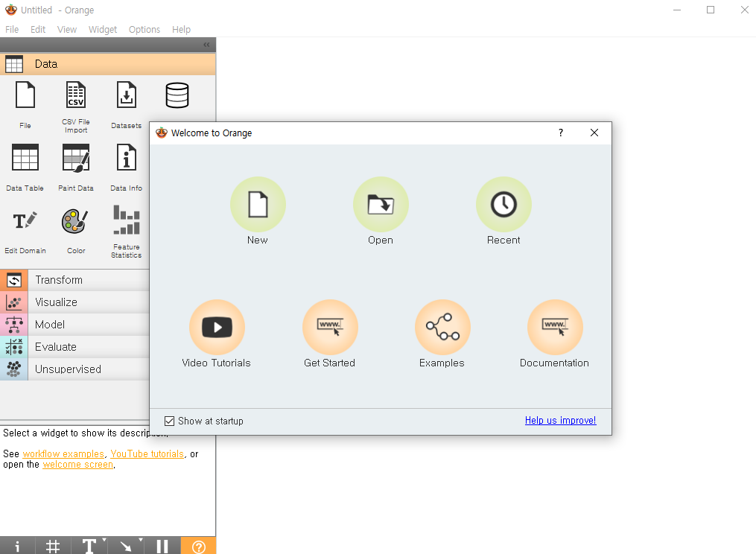Open the Get Started page
Screen dimensions: 756x554
[x=330, y=328]
